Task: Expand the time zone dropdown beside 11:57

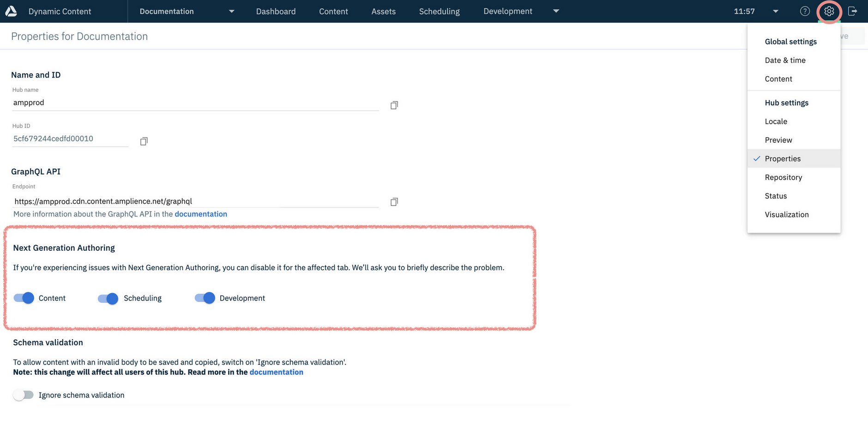Action: click(776, 11)
